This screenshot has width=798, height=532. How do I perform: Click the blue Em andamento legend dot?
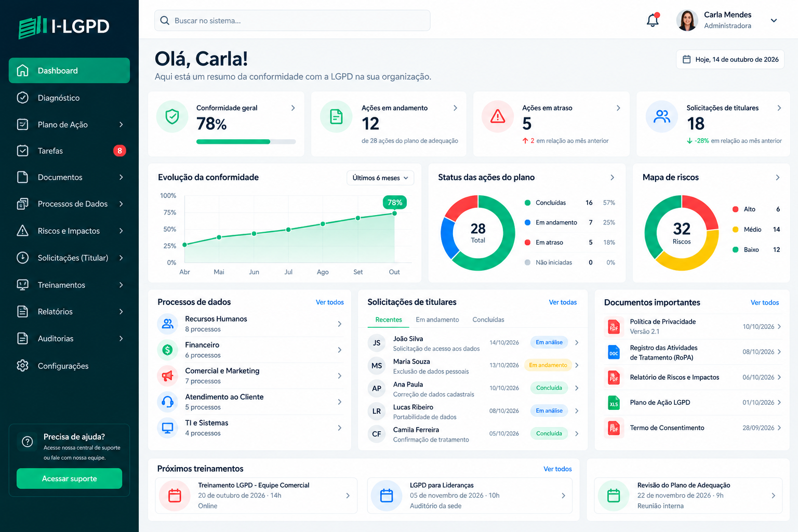point(528,222)
